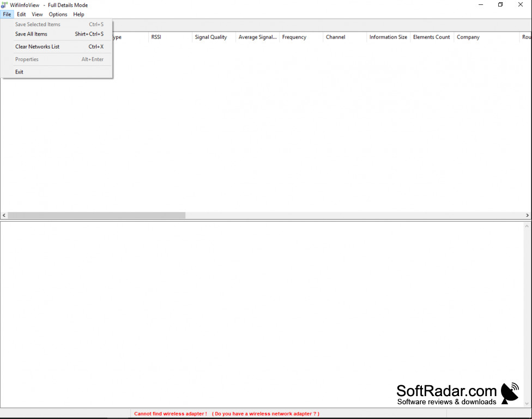The height and width of the screenshot is (419, 532).
Task: Click the greyed-out Properties menu entry
Action: 57,59
